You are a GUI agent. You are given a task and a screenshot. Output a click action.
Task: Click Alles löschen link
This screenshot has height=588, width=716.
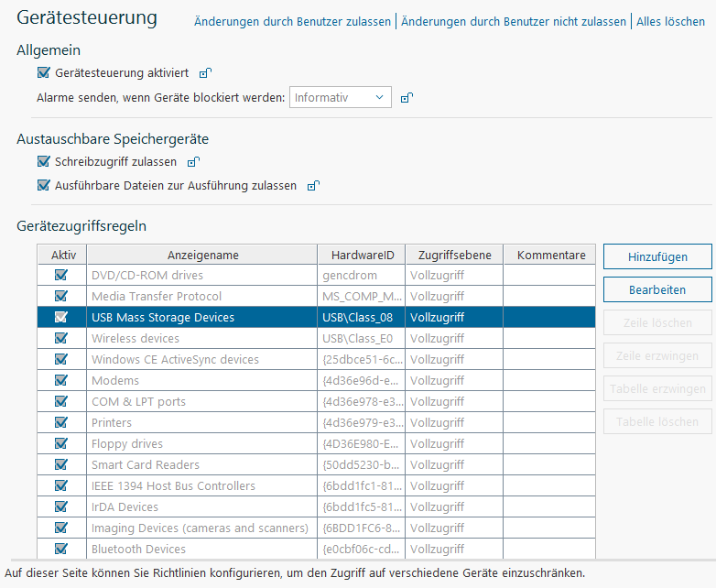click(670, 21)
